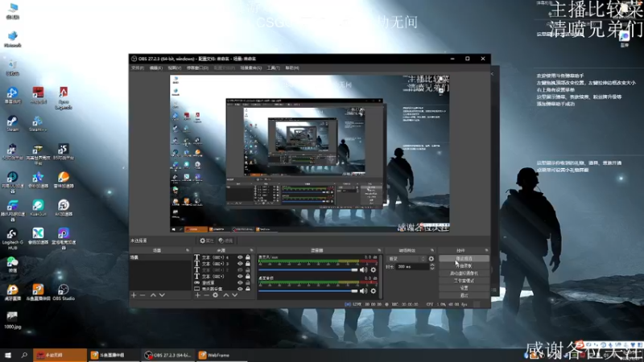Pop out the scenes dock panel

tap(188, 250)
